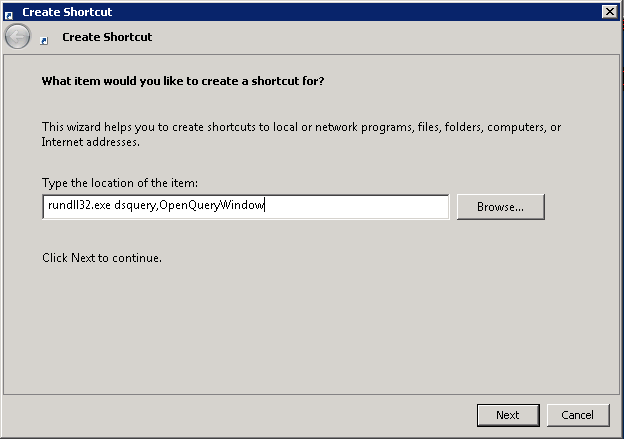Place cursor on "OpenQueryWindow" in the location field
624x439 pixels.
click(211, 206)
